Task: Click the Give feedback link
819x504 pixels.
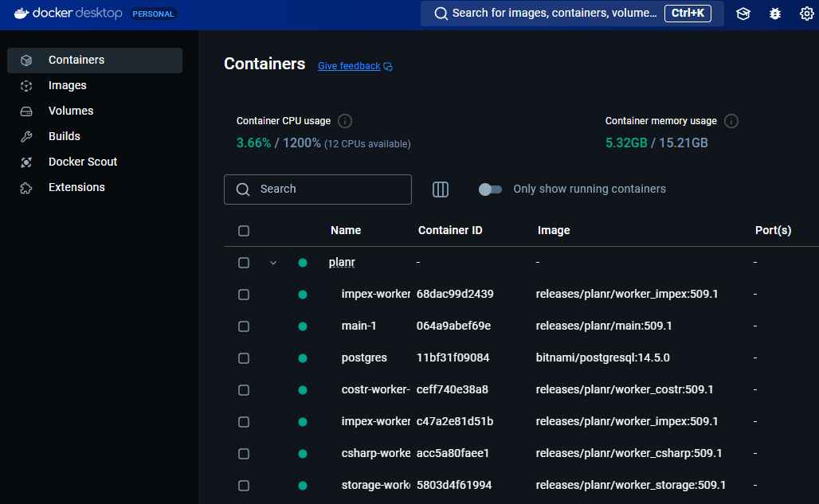Action: 349,66
